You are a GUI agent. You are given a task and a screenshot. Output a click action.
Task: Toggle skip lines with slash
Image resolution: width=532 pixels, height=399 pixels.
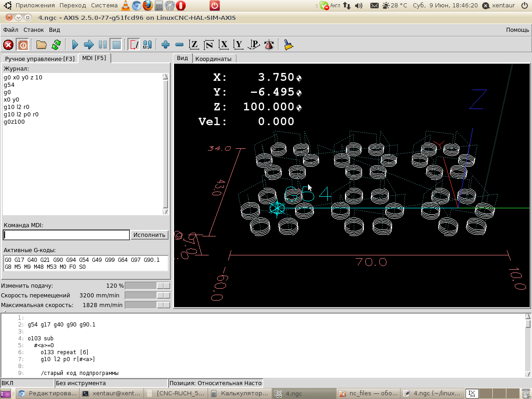[x=134, y=45]
